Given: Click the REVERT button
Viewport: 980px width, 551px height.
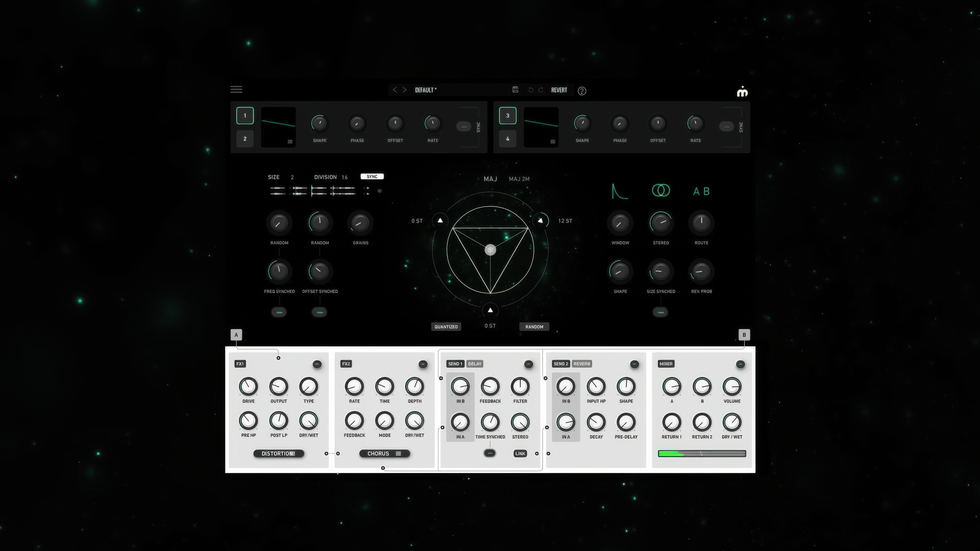Looking at the screenshot, I should [x=559, y=90].
